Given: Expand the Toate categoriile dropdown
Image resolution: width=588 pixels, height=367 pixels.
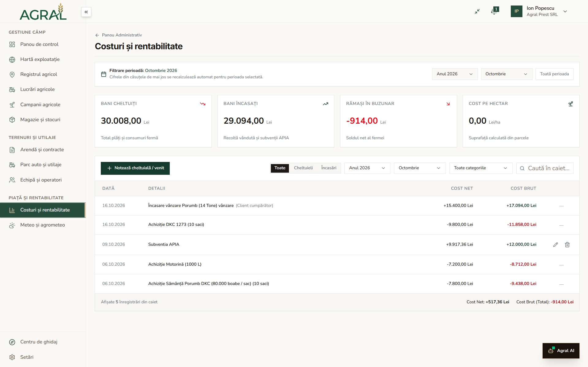Looking at the screenshot, I should click(481, 168).
